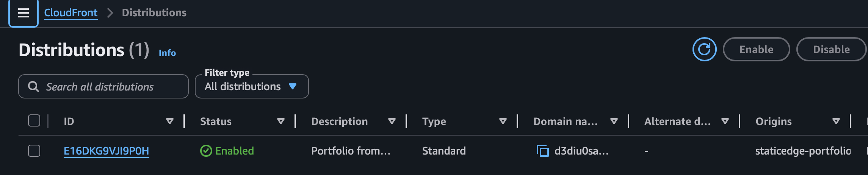Open the hamburger navigation menu
The height and width of the screenshot is (175, 868).
(24, 13)
